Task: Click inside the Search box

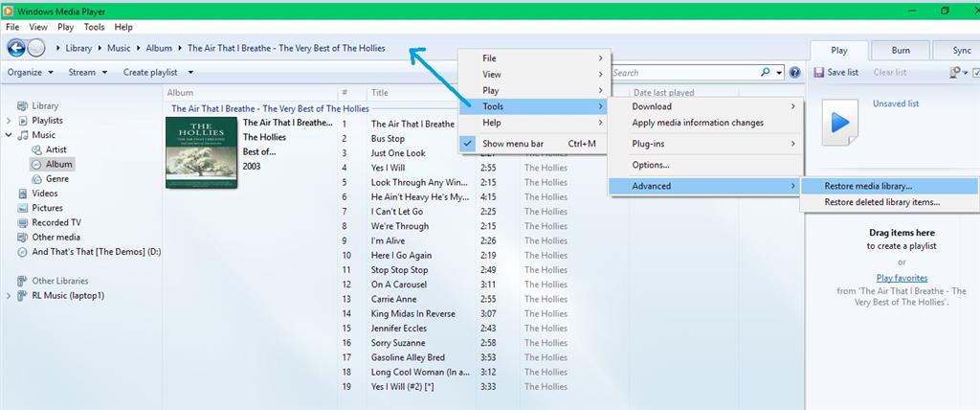Action: tap(684, 73)
